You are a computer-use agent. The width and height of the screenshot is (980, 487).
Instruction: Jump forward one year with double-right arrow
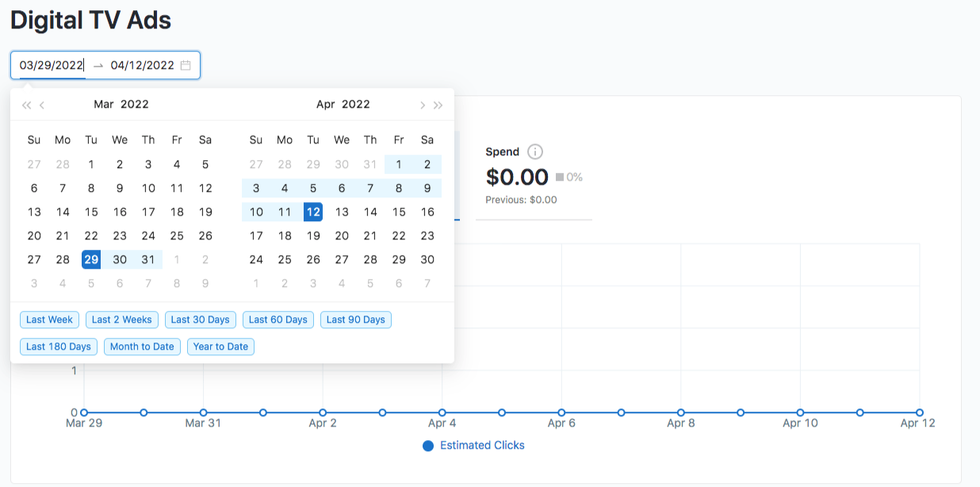click(x=438, y=105)
